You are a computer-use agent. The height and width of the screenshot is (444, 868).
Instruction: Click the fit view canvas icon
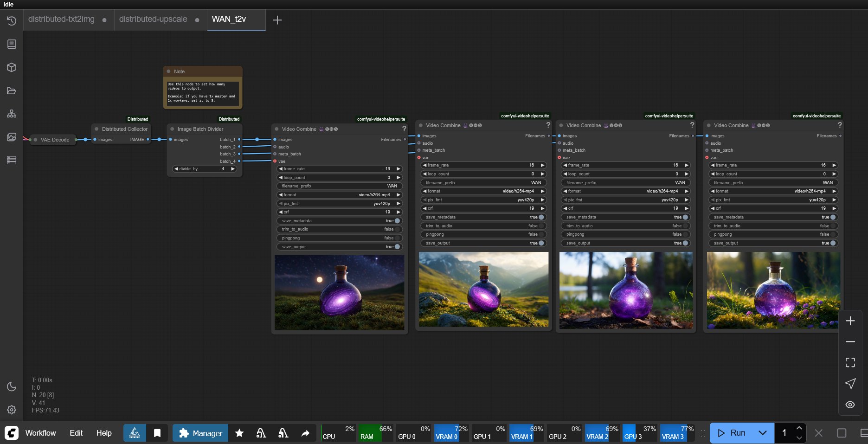pyautogui.click(x=850, y=362)
